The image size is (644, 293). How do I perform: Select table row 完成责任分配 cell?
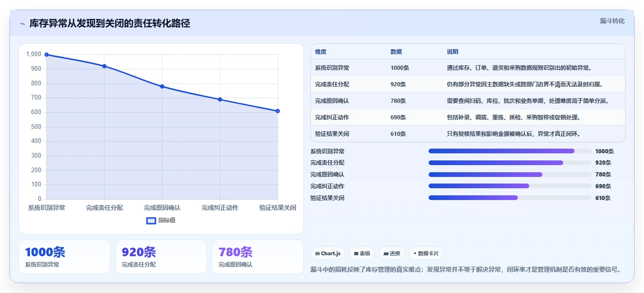tap(332, 84)
